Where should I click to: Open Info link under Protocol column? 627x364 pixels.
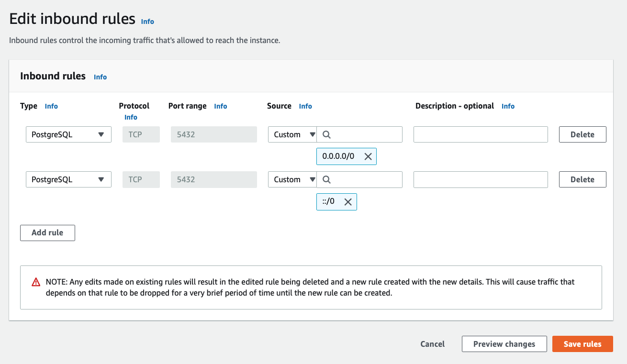pos(131,117)
